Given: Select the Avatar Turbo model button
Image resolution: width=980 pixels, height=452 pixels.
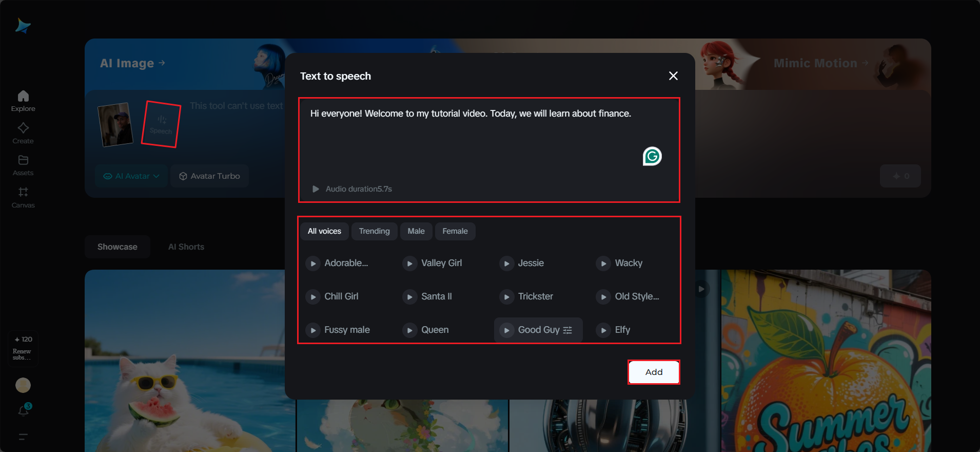Looking at the screenshot, I should tap(209, 176).
